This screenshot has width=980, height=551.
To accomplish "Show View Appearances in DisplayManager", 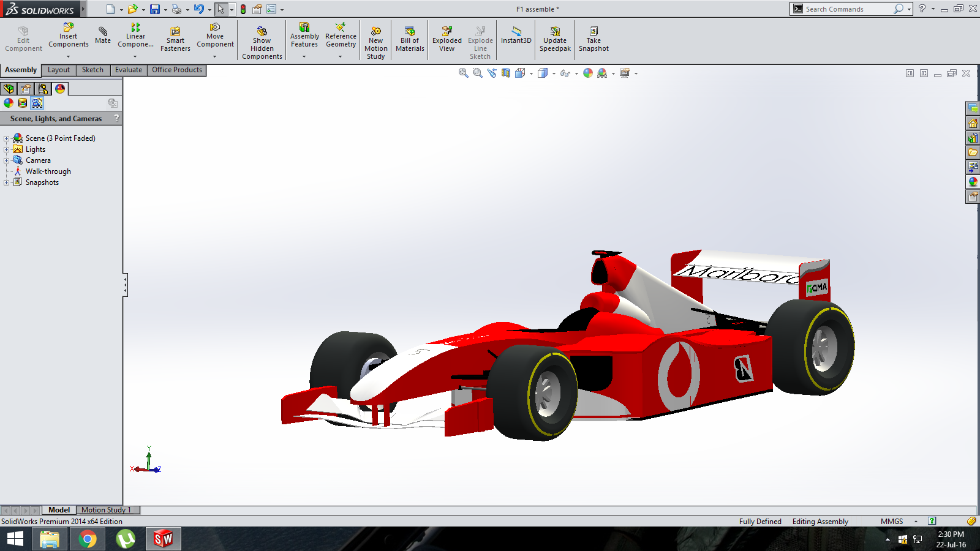I will [9, 103].
